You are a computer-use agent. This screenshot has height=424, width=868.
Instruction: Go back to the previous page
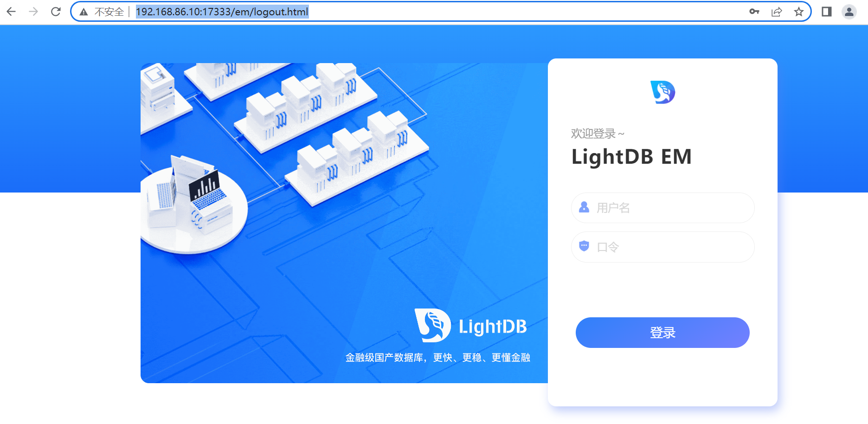pyautogui.click(x=11, y=12)
